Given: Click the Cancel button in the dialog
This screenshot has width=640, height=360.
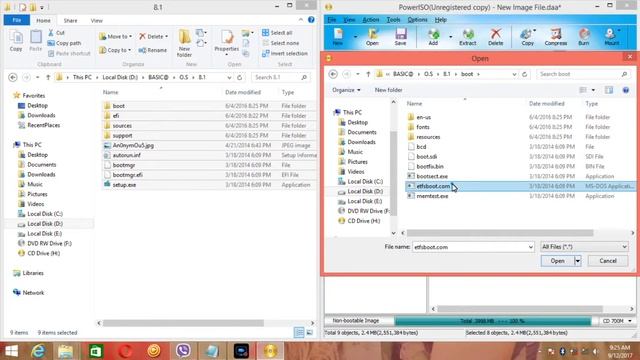Looking at the screenshot, I should (608, 261).
